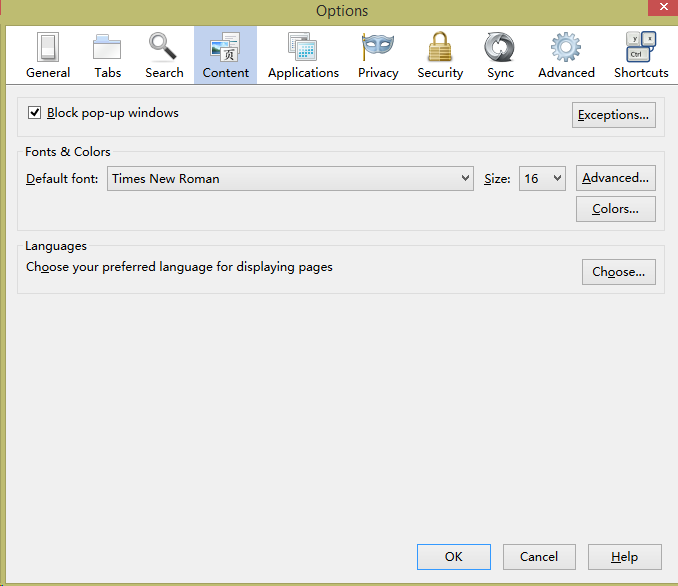This screenshot has width=678, height=586.
Task: Open the Applications windows icon
Action: coord(303,46)
